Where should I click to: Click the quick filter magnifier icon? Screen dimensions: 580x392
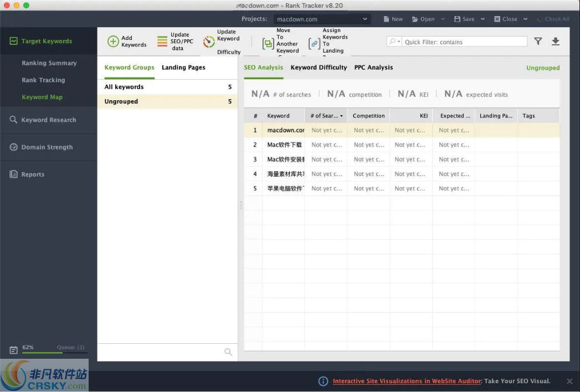392,42
